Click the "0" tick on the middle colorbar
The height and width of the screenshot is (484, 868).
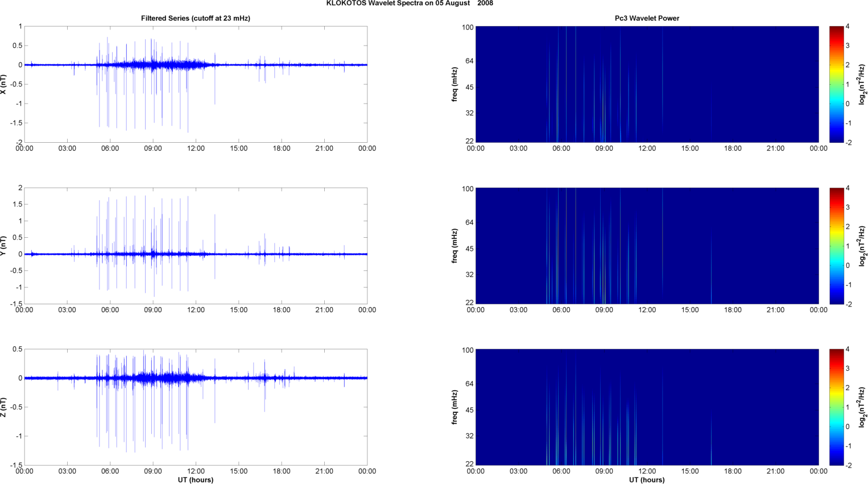click(x=848, y=266)
